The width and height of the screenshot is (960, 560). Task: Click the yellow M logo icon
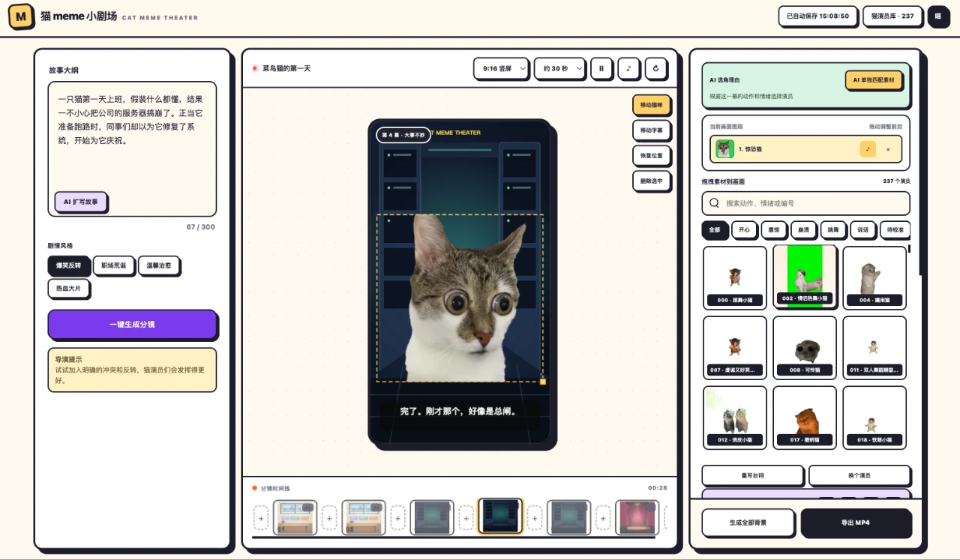[21, 16]
